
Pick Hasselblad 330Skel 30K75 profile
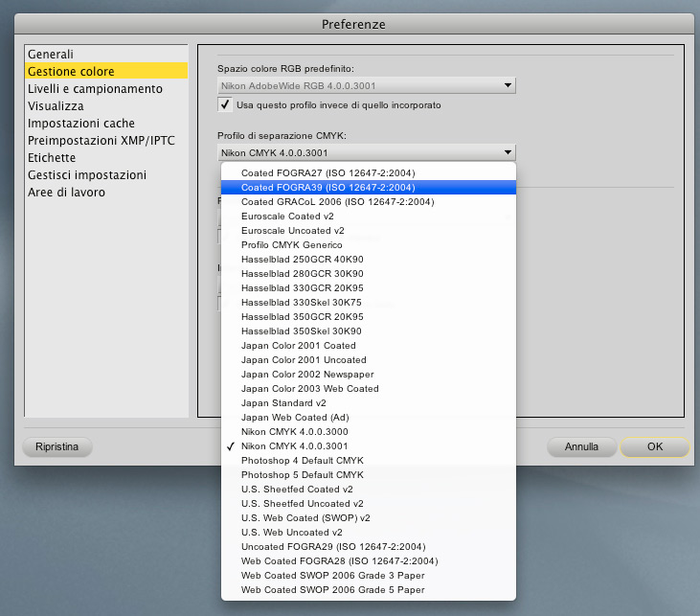click(369, 302)
